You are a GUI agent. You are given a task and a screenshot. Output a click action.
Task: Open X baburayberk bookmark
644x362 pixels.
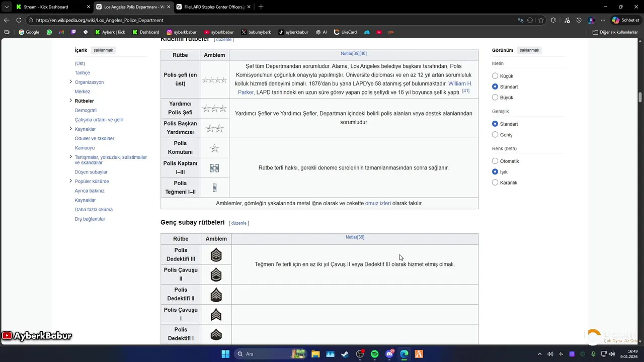click(x=256, y=32)
